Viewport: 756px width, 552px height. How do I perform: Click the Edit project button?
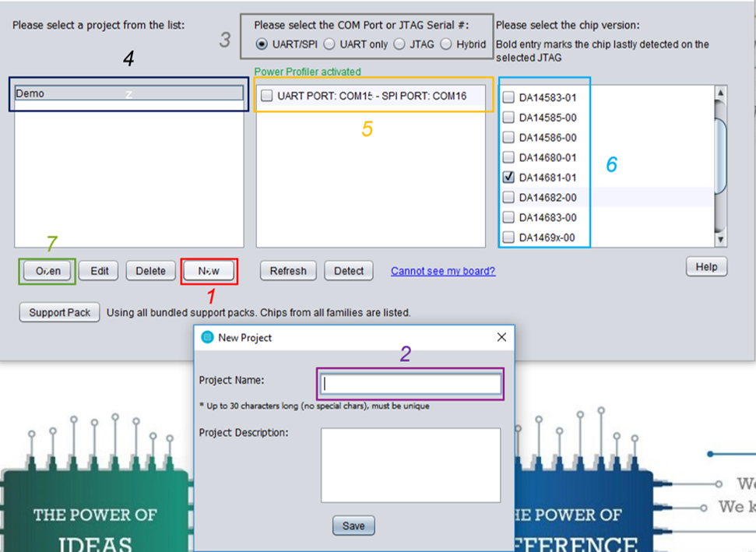pos(99,271)
